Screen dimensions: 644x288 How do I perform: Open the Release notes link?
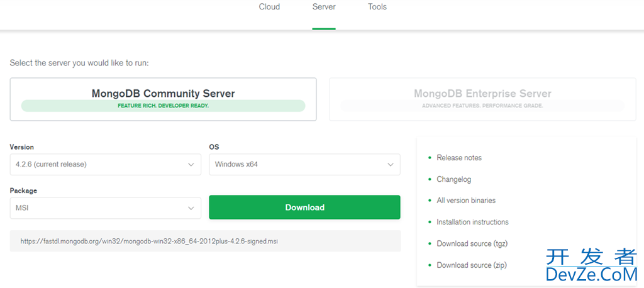coord(459,158)
